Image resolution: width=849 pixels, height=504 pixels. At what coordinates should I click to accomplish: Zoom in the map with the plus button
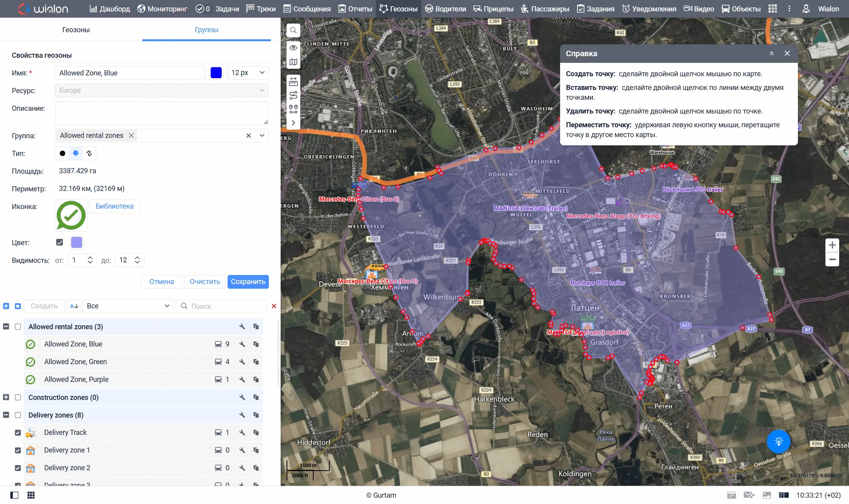click(x=832, y=246)
